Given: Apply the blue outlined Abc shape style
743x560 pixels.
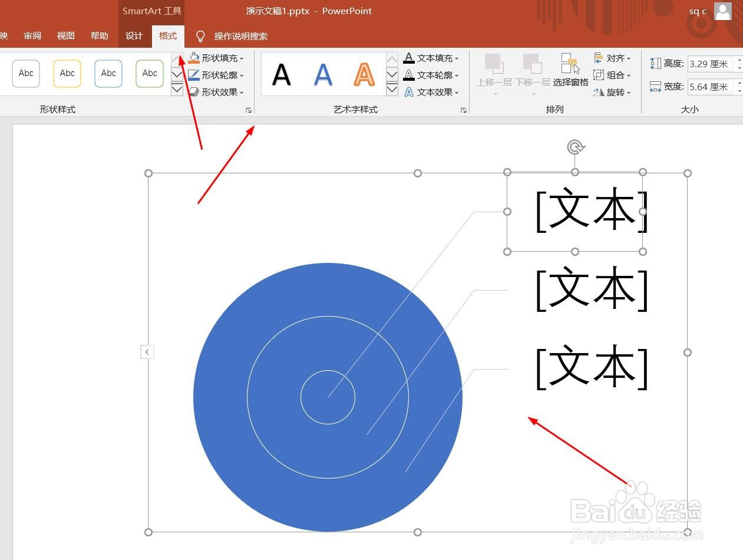Looking at the screenshot, I should tap(108, 74).
